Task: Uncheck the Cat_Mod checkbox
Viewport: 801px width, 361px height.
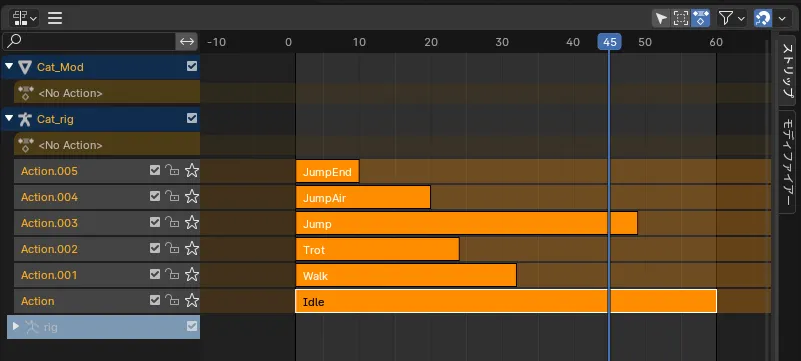Action: click(192, 66)
